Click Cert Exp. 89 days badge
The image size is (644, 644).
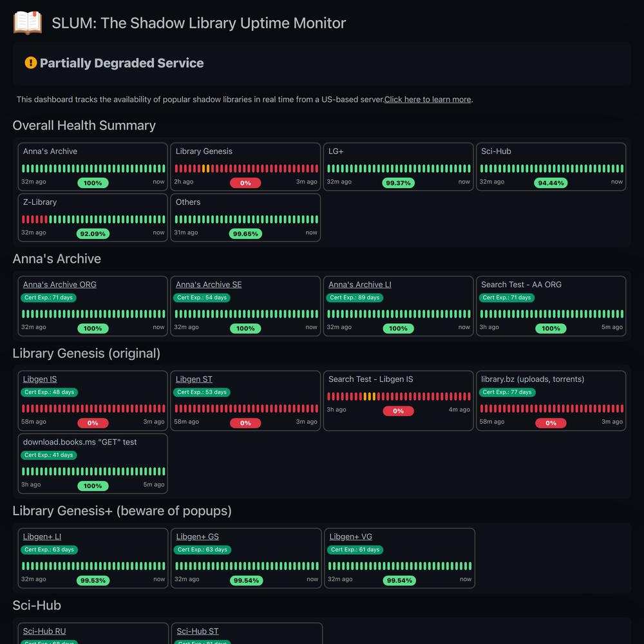click(x=354, y=298)
